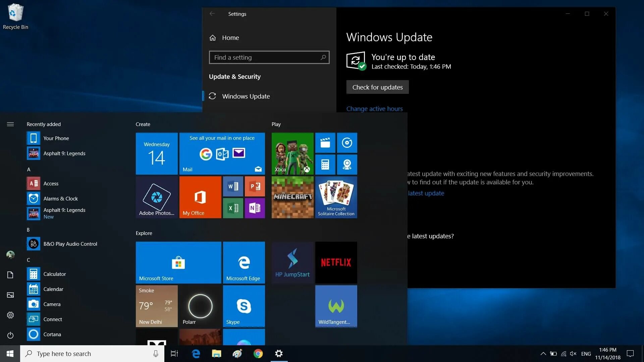Open the Word tile in the Office group
The width and height of the screenshot is (644, 362).
(233, 186)
